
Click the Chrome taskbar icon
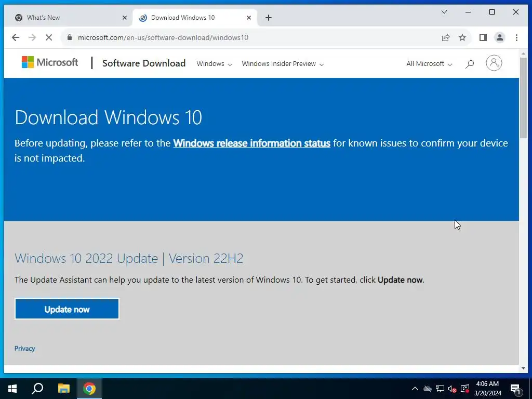89,389
